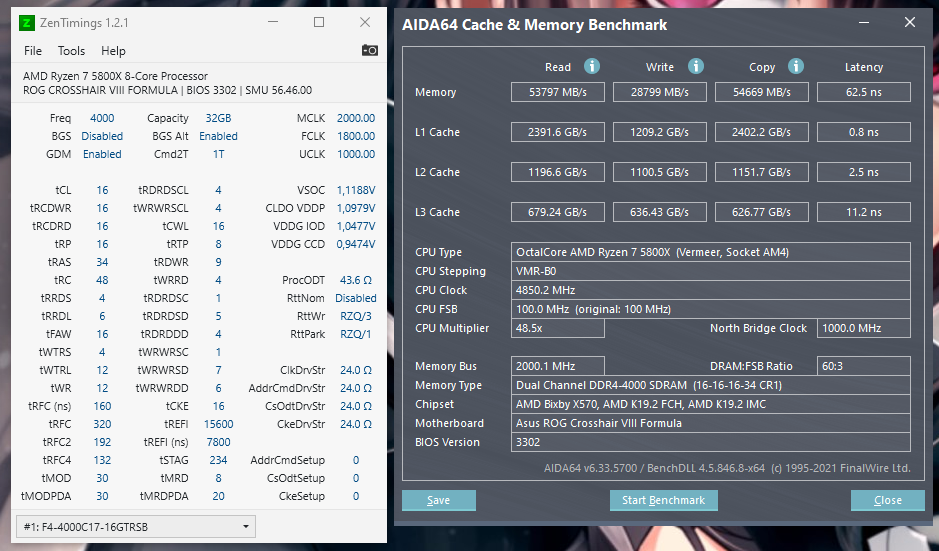This screenshot has width=939, height=551.
Task: Click the Motherboard Asus ROG Crosshair field
Action: 711,423
